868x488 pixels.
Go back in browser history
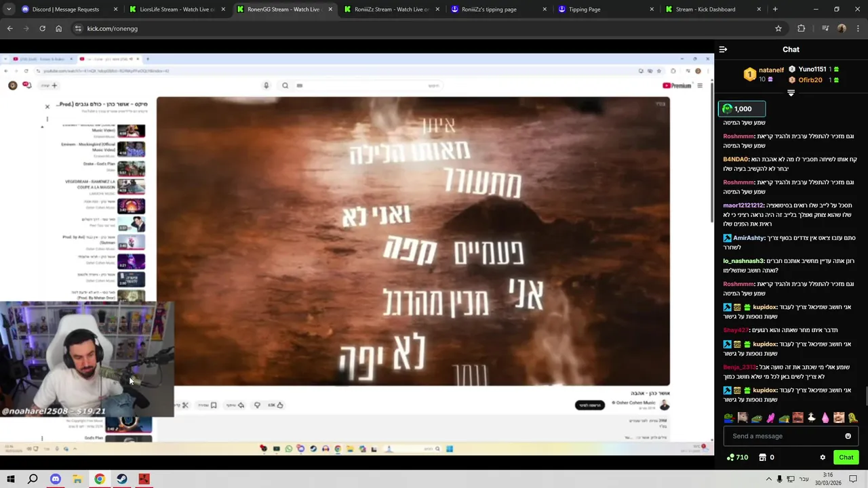click(9, 28)
